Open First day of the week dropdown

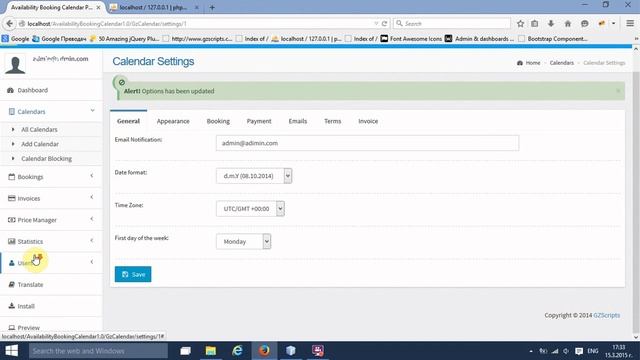click(243, 242)
